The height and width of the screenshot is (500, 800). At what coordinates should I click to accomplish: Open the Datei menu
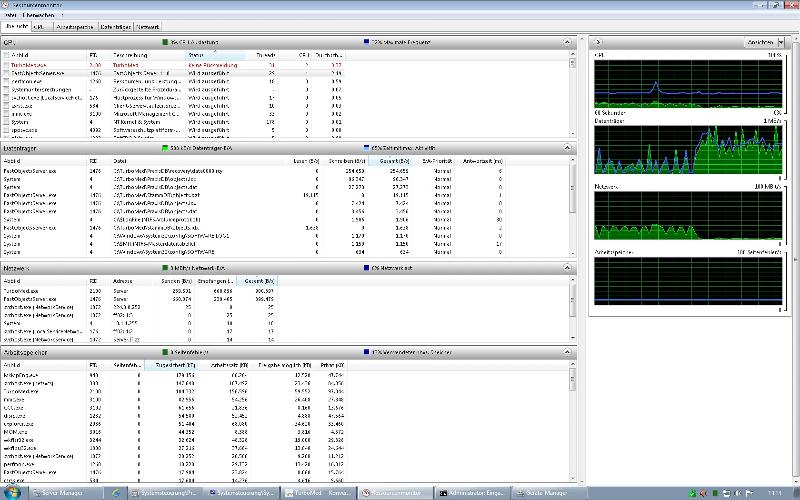click(x=10, y=15)
